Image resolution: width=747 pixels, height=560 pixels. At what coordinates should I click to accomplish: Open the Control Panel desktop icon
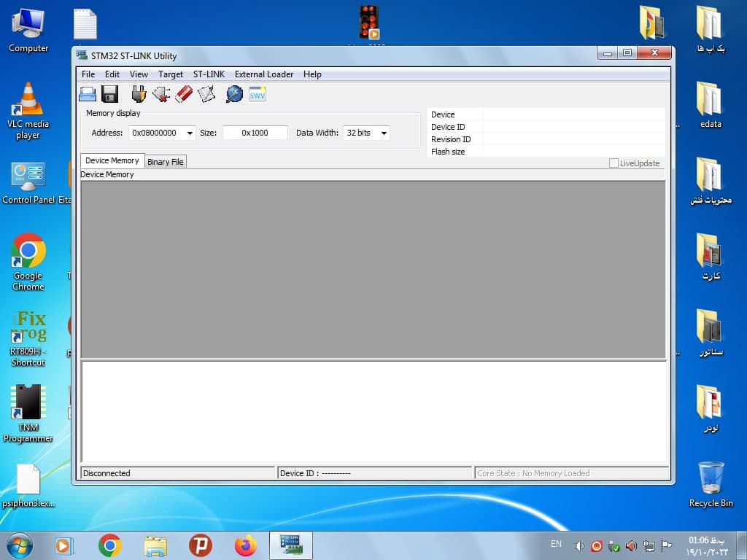tap(28, 183)
